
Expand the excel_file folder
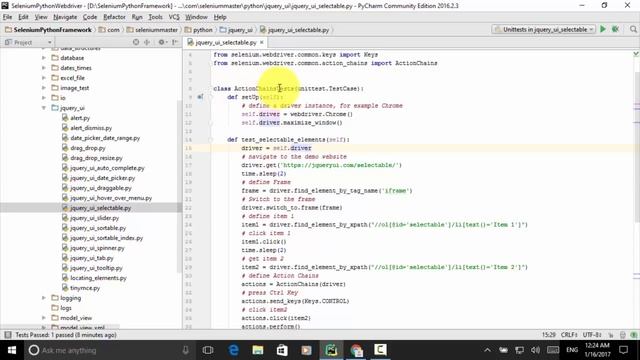44,78
